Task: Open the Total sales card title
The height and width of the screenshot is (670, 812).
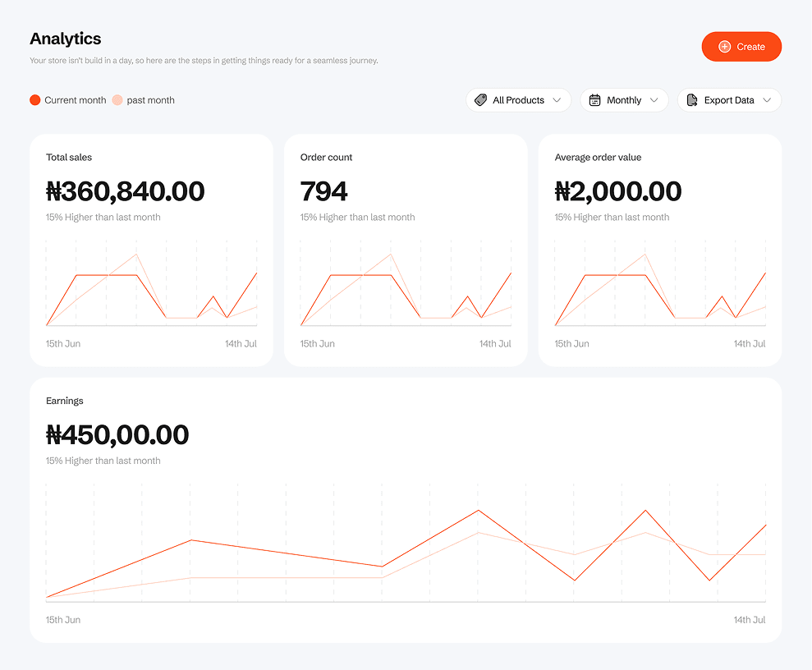Action: (x=69, y=157)
